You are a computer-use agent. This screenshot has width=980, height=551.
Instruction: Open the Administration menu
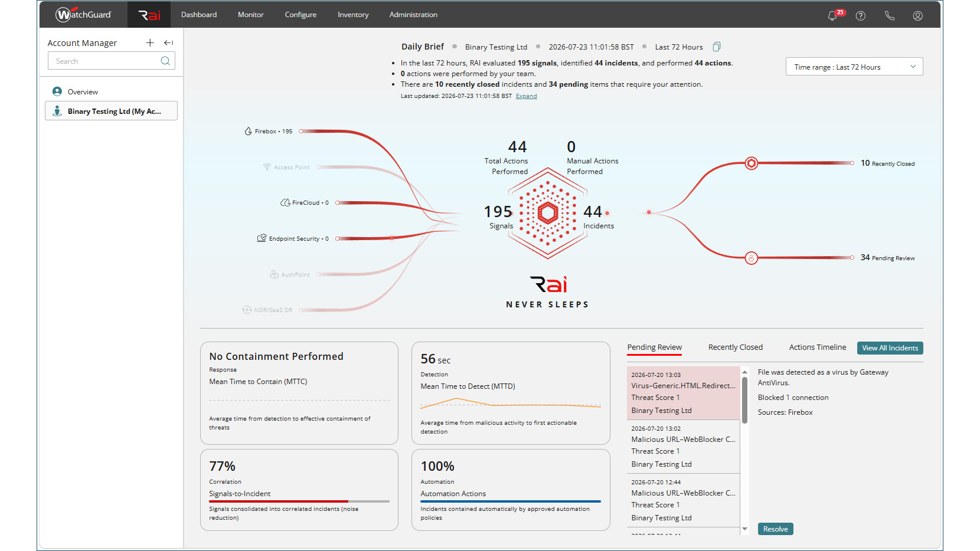pyautogui.click(x=413, y=15)
